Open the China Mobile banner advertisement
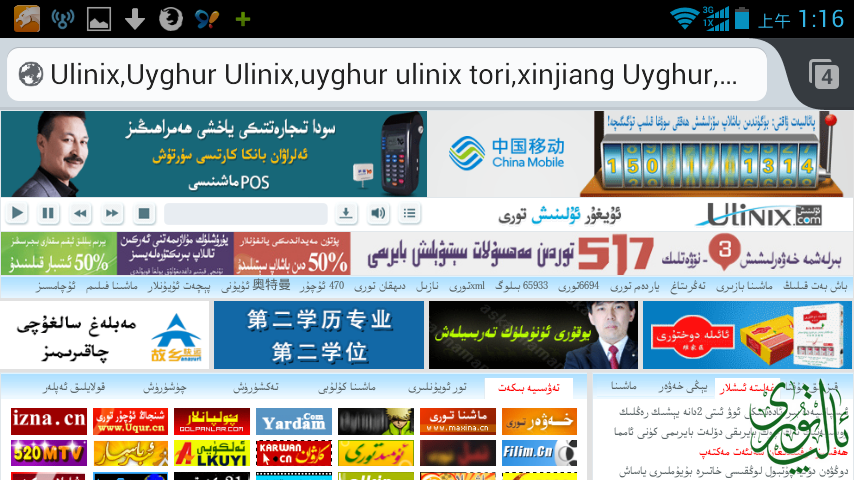This screenshot has width=854, height=480. click(507, 154)
